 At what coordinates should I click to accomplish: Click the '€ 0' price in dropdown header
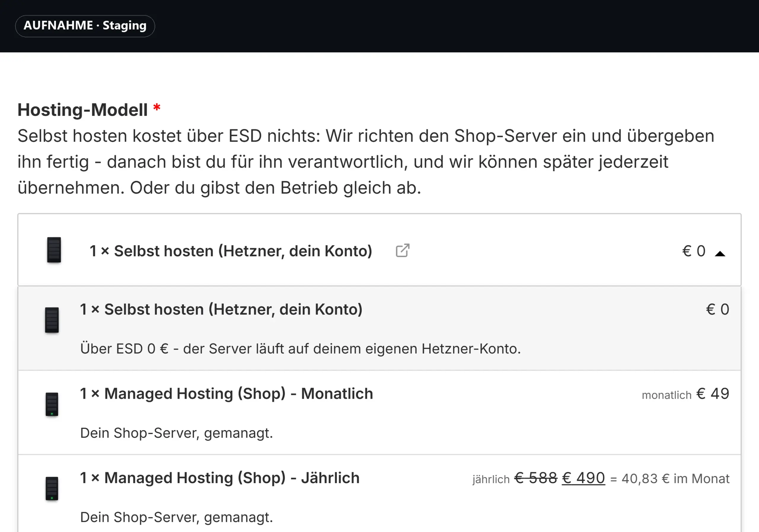point(694,251)
